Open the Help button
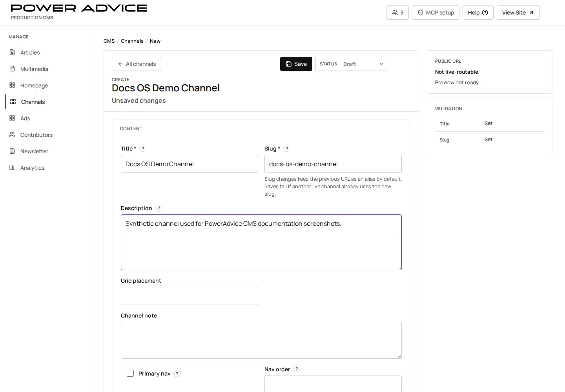This screenshot has width=565, height=392. click(x=478, y=13)
